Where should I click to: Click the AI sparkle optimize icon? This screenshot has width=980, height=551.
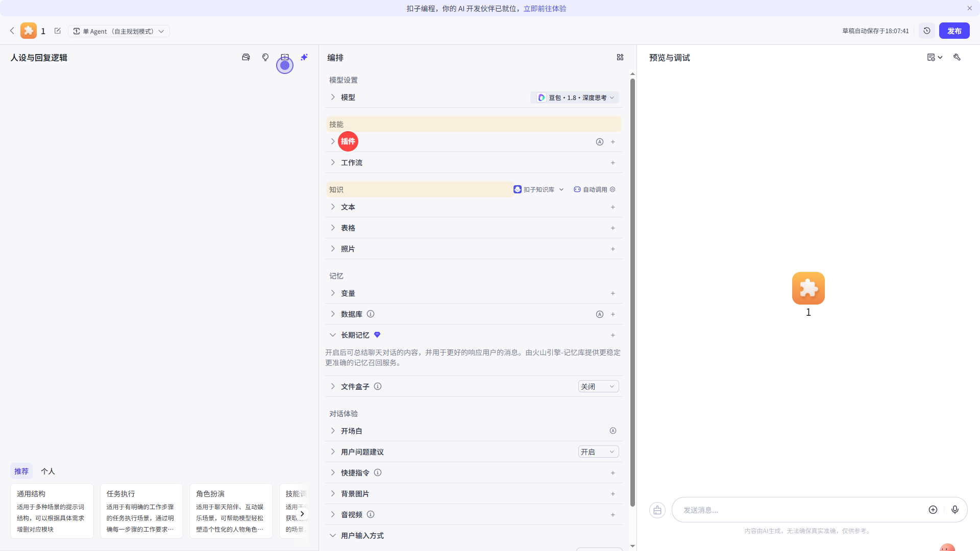[x=304, y=57]
